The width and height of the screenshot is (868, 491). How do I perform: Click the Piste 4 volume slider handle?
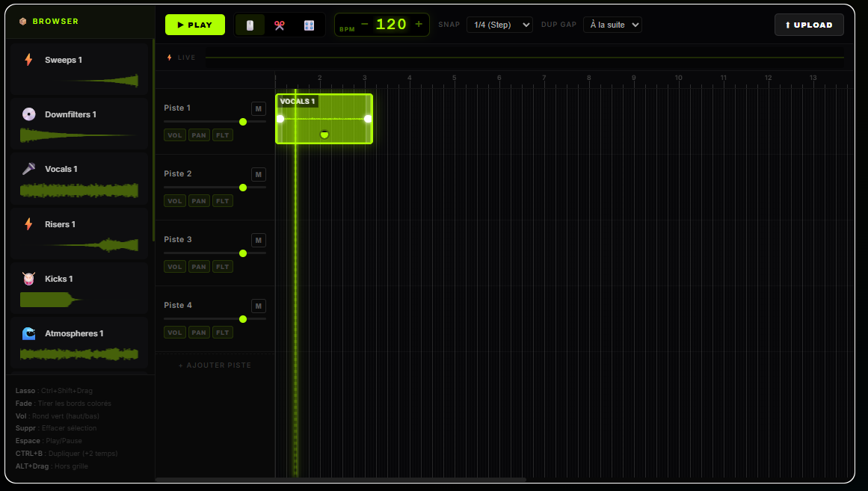[x=243, y=319]
